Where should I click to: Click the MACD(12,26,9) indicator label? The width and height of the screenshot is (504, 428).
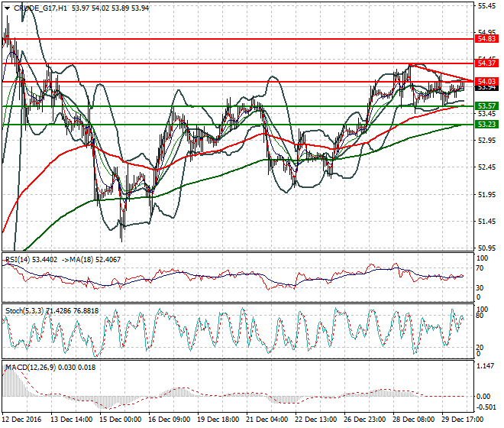tap(30, 367)
